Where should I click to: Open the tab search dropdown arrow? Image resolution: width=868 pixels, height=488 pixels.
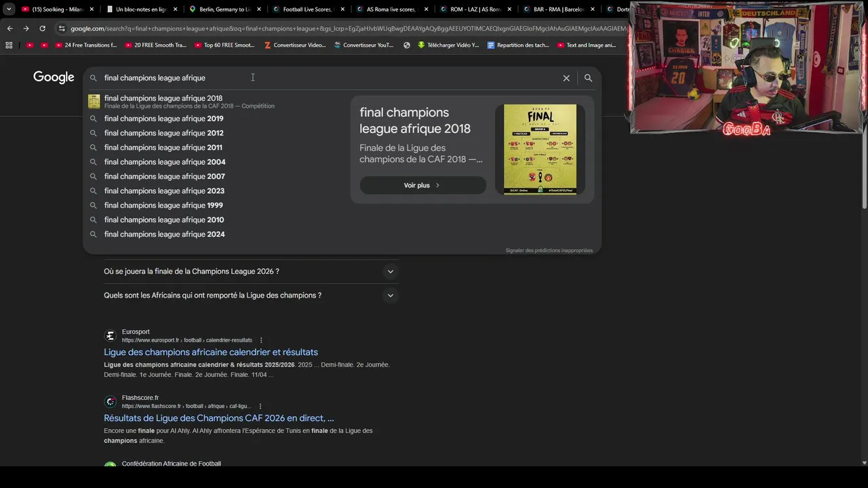coord(9,9)
